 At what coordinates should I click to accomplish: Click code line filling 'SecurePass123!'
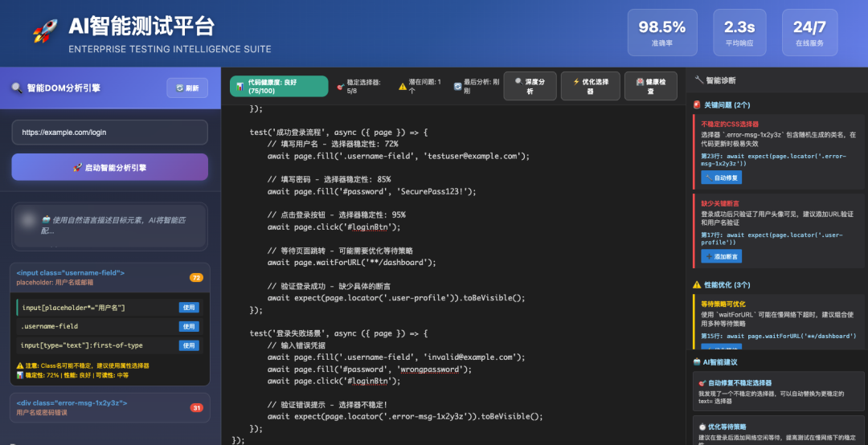[371, 191]
